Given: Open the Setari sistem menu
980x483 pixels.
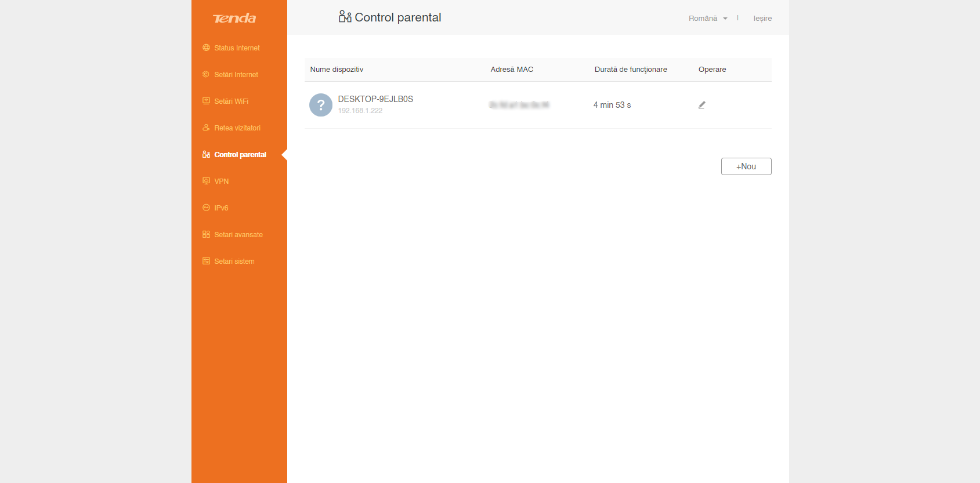Looking at the screenshot, I should coord(234,262).
